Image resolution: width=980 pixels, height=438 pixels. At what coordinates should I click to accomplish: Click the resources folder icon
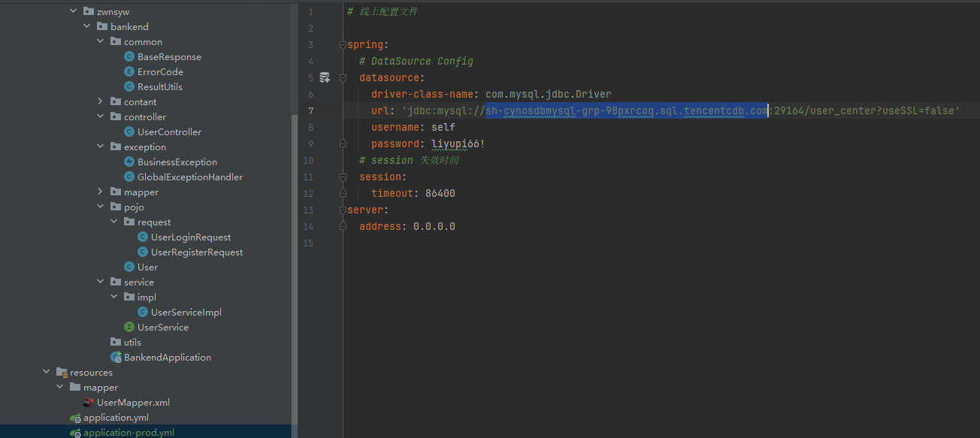pyautogui.click(x=62, y=372)
